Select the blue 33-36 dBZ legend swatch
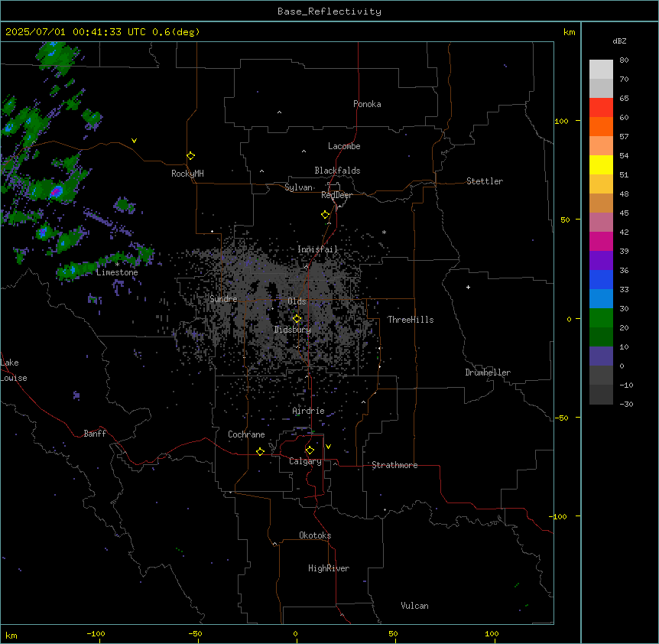 click(601, 279)
